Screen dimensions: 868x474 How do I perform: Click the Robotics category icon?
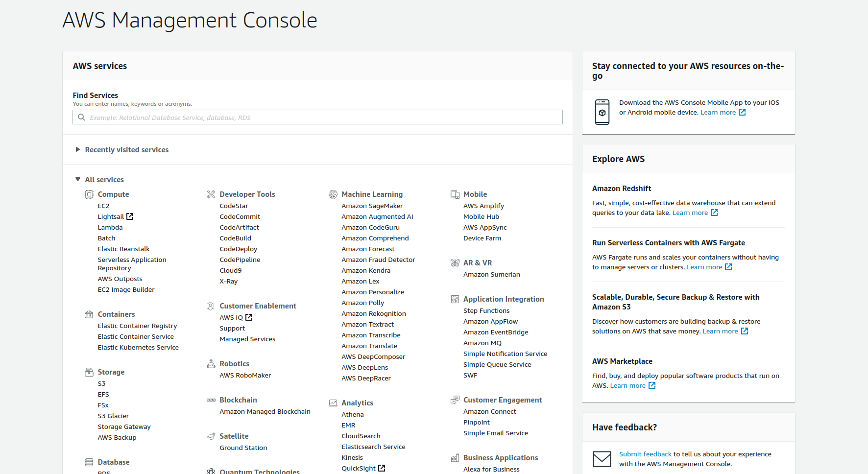pos(211,364)
